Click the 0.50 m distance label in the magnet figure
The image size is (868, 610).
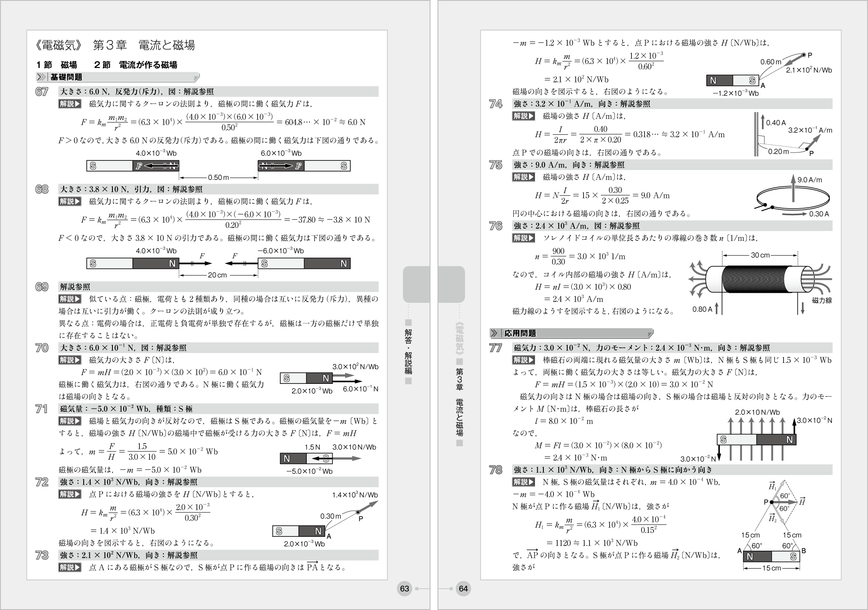[x=218, y=178]
